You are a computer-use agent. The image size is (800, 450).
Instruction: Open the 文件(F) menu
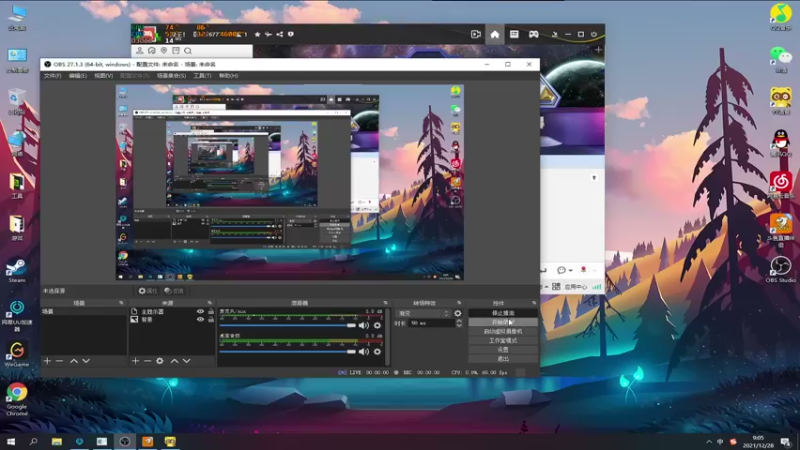[52, 76]
